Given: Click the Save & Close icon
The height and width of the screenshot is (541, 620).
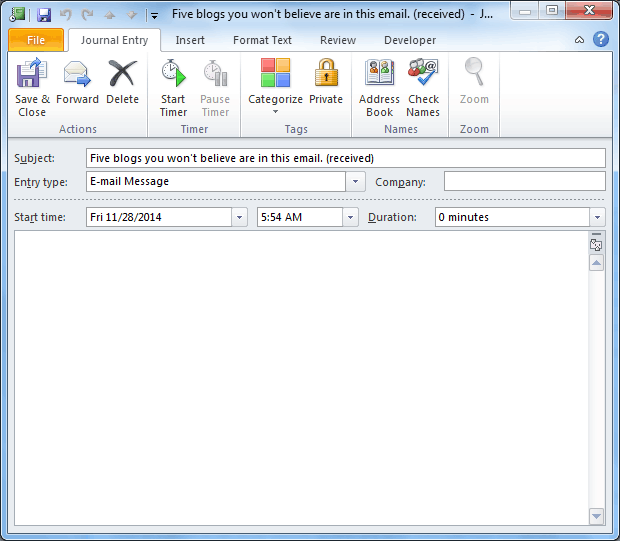Looking at the screenshot, I should pos(32,73).
